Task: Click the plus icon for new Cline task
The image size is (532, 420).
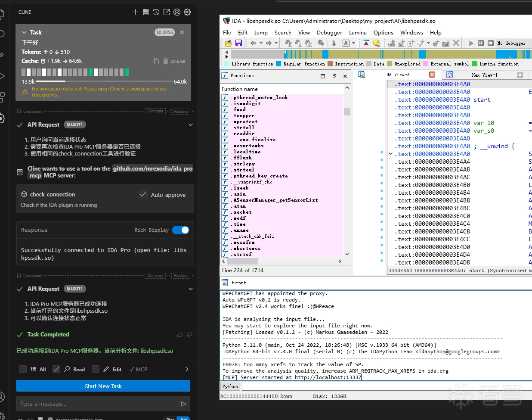Action: 135,12
